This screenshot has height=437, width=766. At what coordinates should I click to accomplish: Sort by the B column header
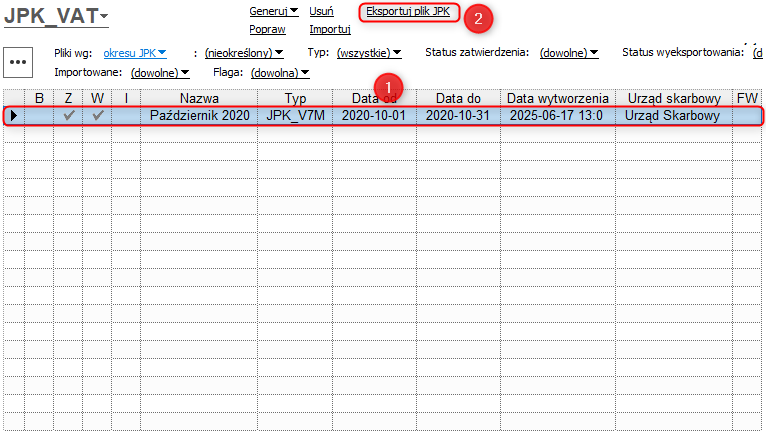pyautogui.click(x=39, y=98)
